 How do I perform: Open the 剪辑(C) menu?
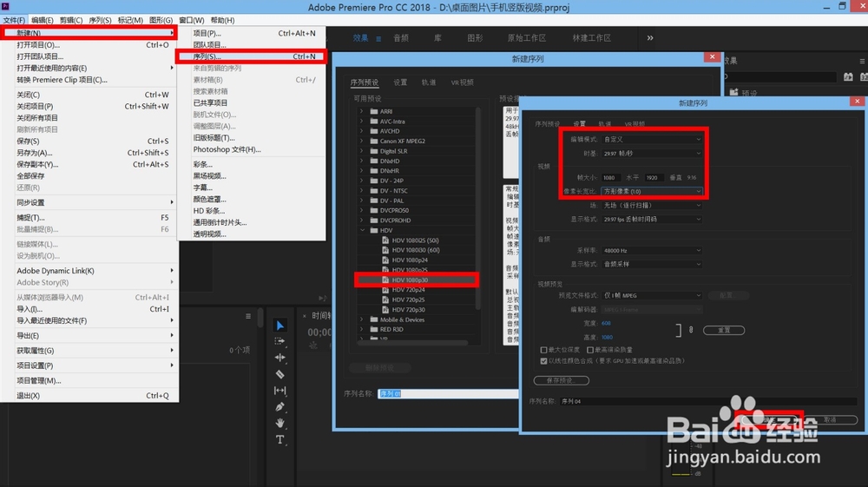[x=71, y=20]
